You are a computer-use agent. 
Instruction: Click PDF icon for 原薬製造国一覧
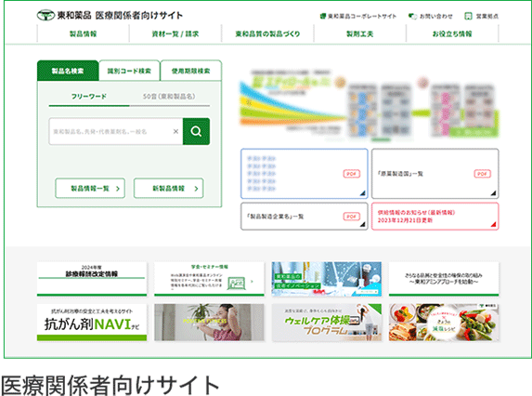tap(482, 174)
